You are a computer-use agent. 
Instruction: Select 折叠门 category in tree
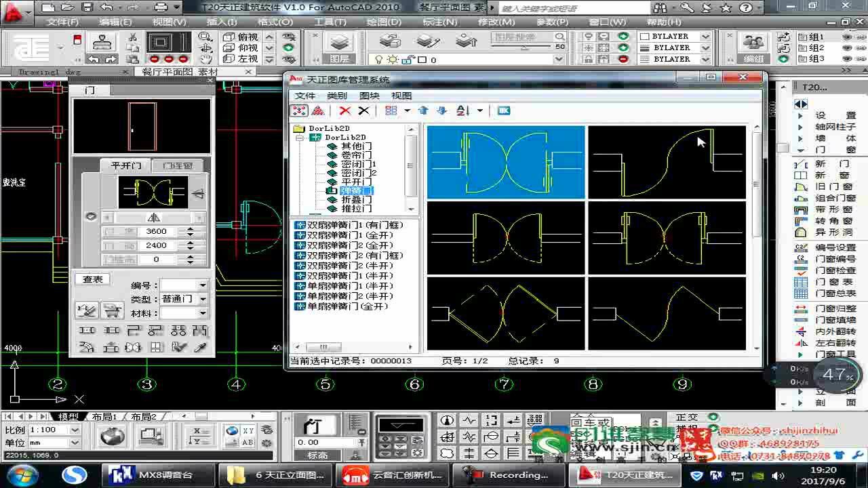pyautogui.click(x=356, y=199)
